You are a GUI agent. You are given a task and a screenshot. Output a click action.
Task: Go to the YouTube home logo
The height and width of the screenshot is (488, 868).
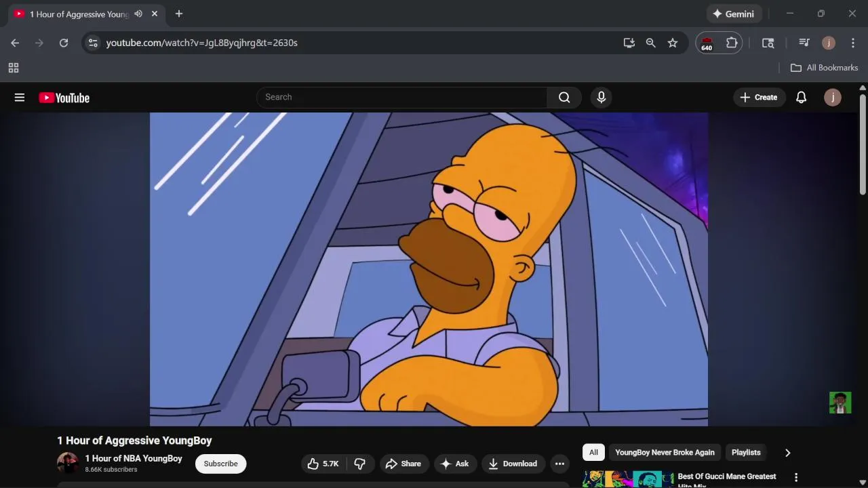tap(64, 98)
